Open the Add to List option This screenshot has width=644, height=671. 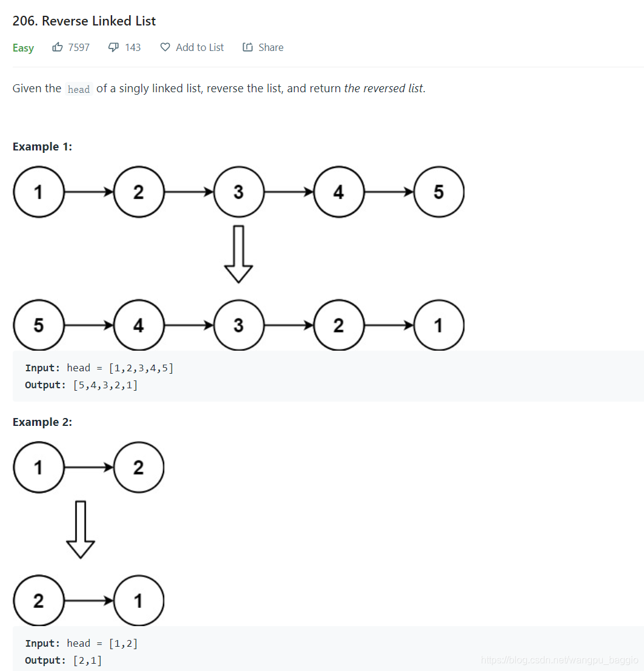199,47
